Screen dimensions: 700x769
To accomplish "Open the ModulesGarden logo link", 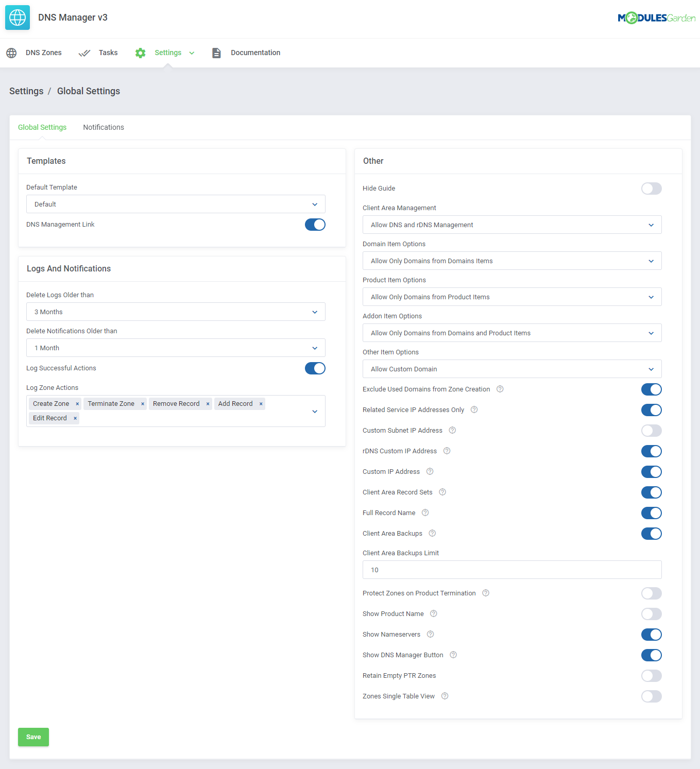I will [x=656, y=18].
